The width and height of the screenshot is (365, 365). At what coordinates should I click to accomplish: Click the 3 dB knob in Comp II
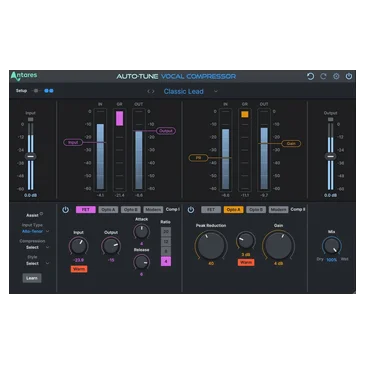point(246,241)
